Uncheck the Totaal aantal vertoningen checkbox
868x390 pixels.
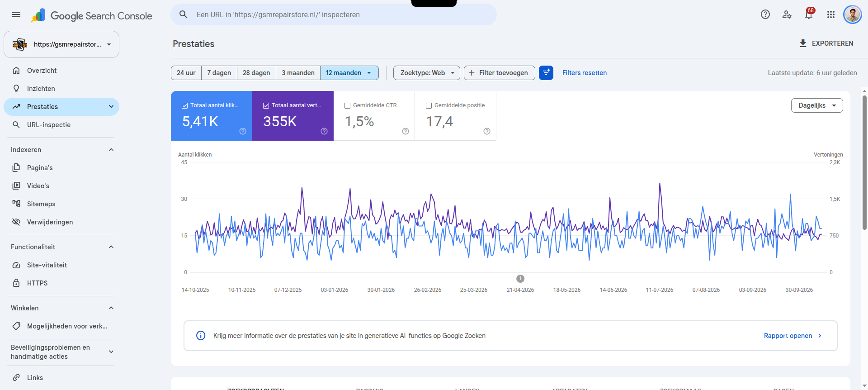(x=266, y=105)
